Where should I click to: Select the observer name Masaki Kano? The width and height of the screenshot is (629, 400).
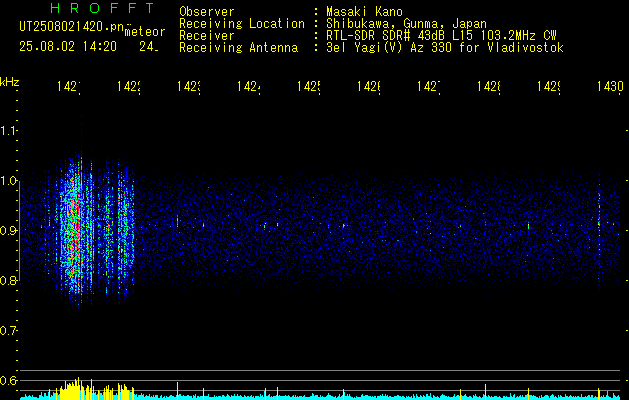point(364,11)
